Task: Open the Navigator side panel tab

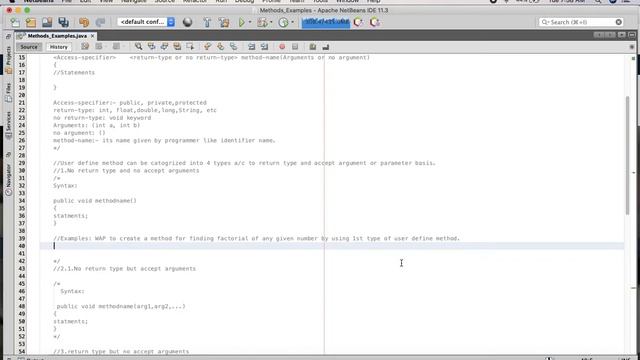Action: tap(8, 180)
